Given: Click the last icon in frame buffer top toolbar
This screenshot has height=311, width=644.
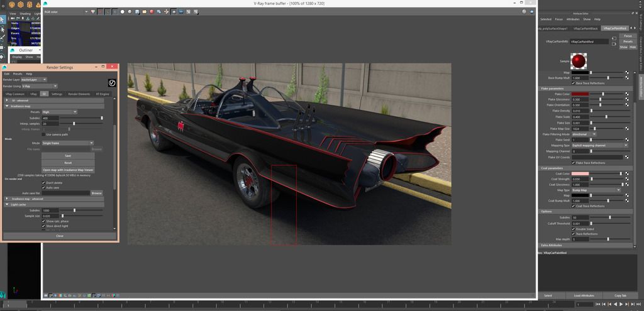Looking at the screenshot, I should (196, 12).
